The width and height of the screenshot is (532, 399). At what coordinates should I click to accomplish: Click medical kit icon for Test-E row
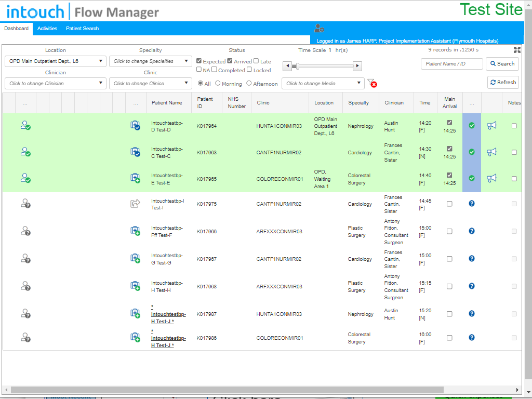(136, 178)
